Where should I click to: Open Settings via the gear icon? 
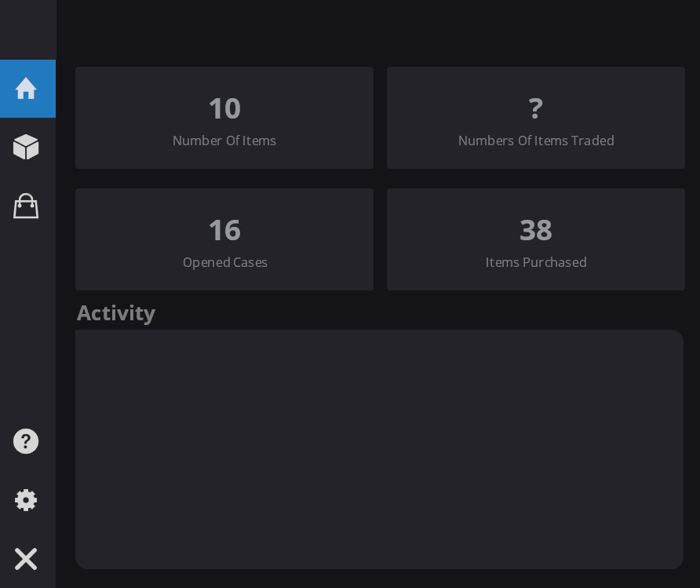[x=26, y=500]
